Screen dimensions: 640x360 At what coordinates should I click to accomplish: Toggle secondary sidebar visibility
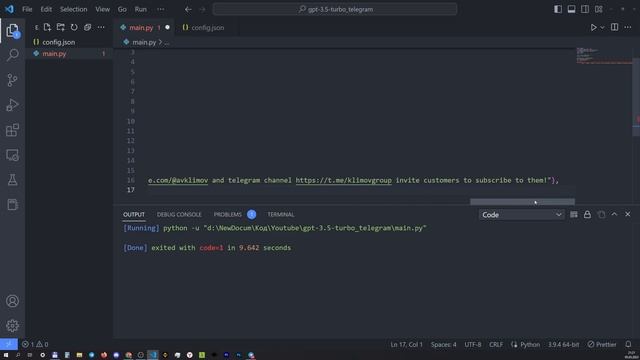(x=585, y=9)
